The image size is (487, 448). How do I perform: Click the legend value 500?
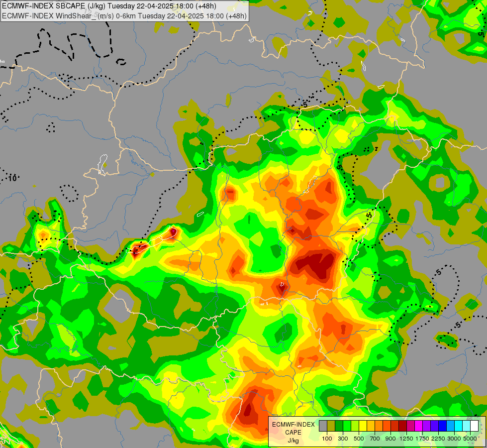[359, 439]
